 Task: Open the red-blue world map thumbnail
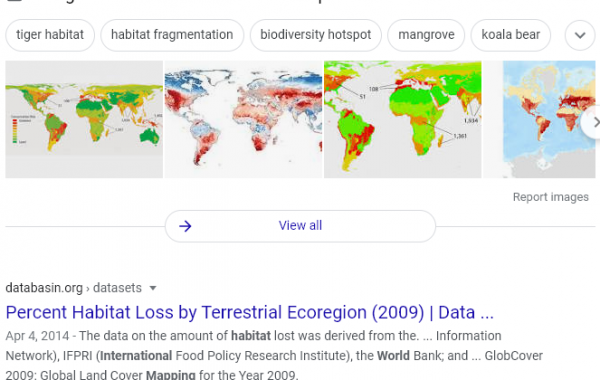point(243,119)
